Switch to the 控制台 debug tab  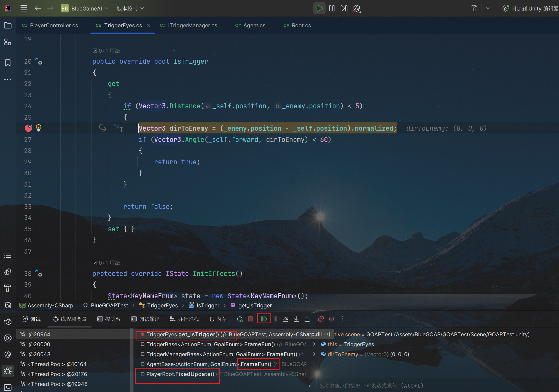[109, 319]
